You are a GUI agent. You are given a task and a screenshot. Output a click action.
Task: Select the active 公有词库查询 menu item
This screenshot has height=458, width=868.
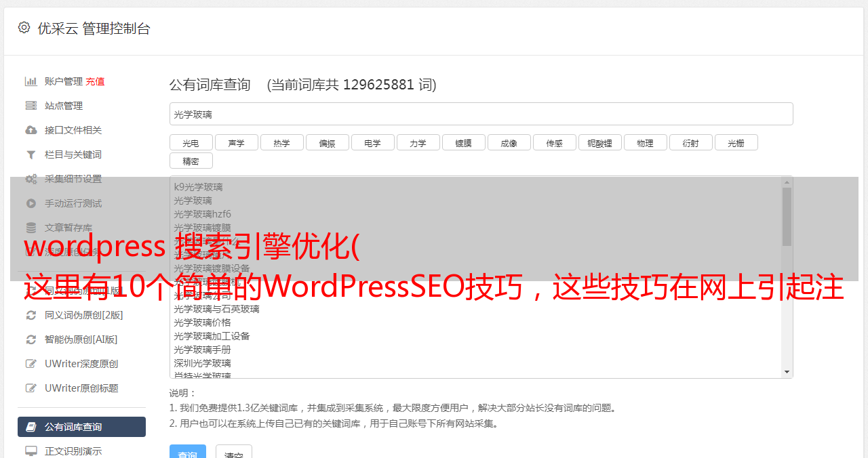[81, 427]
